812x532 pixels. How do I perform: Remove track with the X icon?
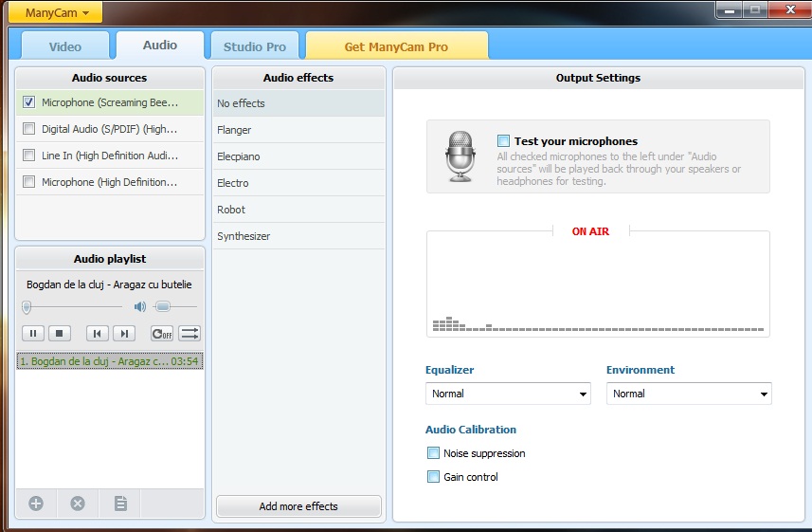tap(78, 503)
